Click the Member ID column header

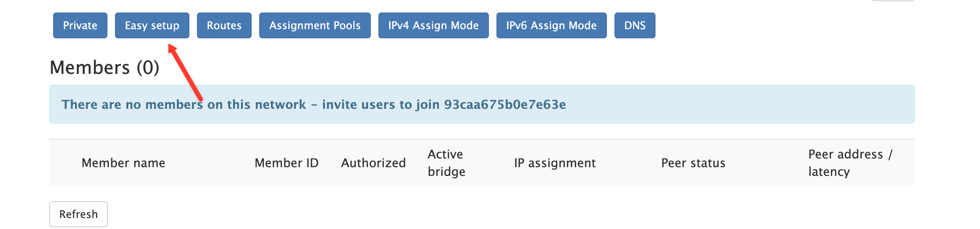(x=287, y=163)
